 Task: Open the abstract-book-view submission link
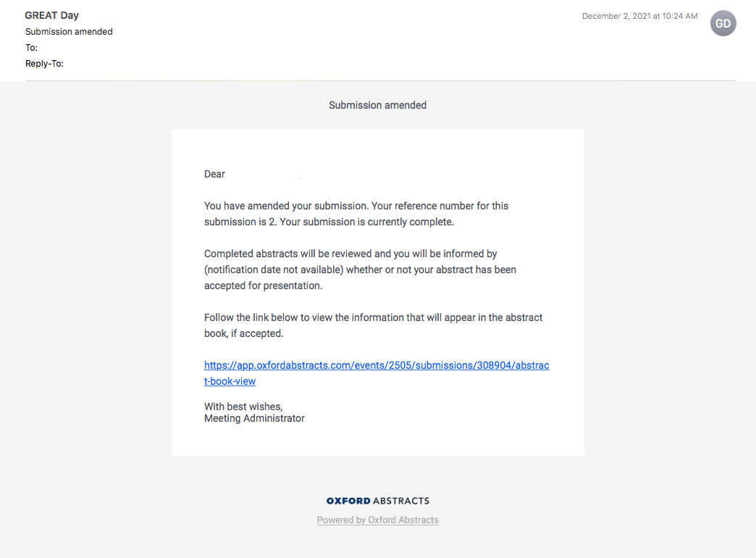tap(376, 366)
